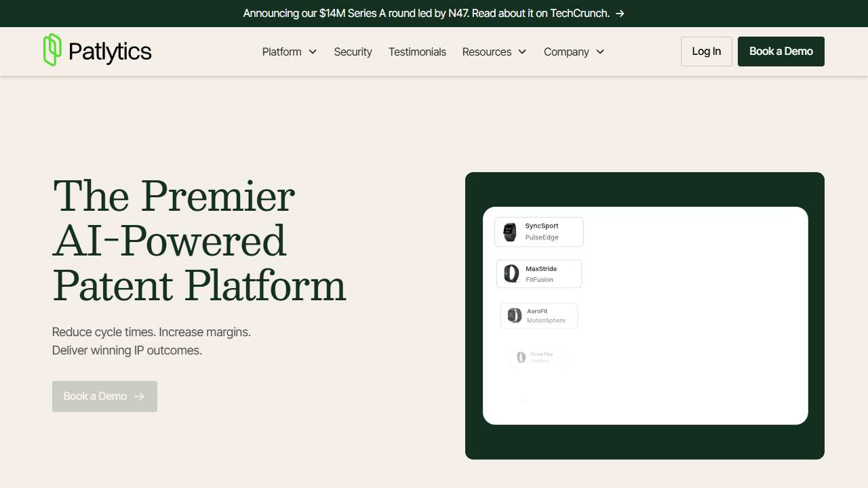Click the MaxStride fitness band image
Viewport: 868px width, 488px height.
pos(511,274)
